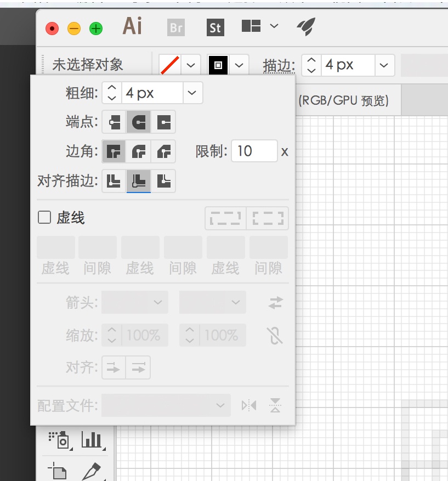Click the Ai application logo
Image resolution: width=448 pixels, height=481 pixels.
click(x=133, y=26)
